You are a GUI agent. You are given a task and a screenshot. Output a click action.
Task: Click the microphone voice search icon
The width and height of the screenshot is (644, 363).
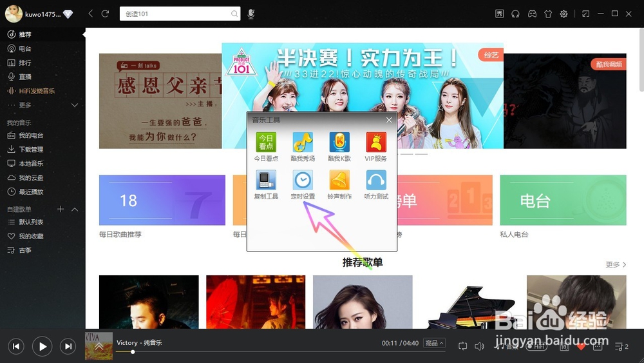(x=251, y=14)
